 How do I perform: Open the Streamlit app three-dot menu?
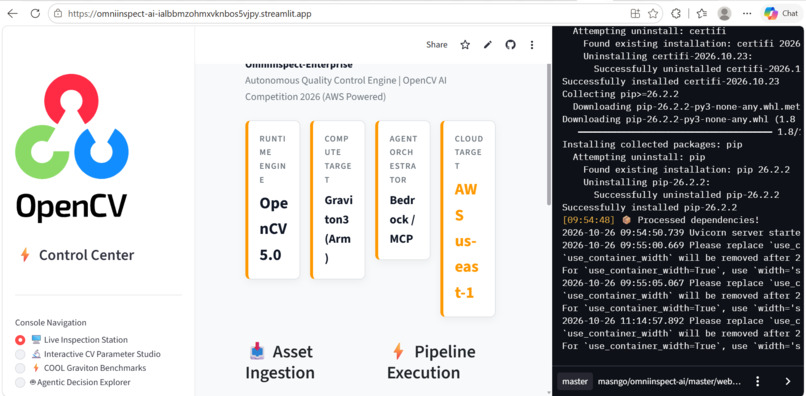(532, 45)
